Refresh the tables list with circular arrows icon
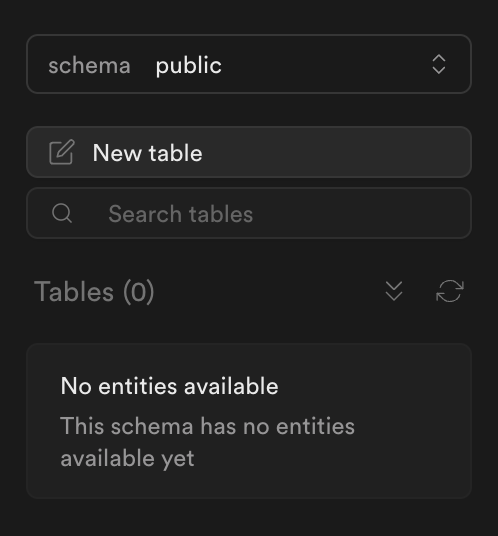 click(450, 291)
